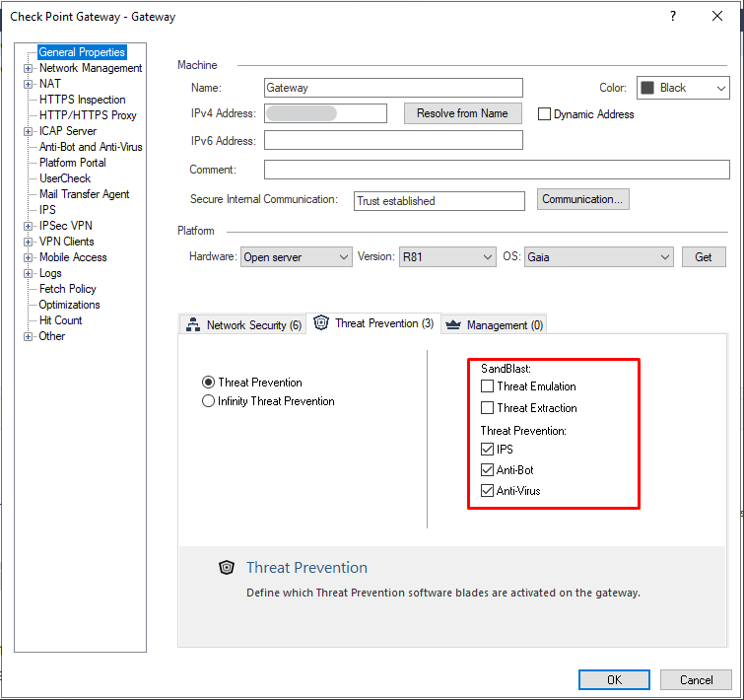The image size is (744, 700).
Task: Click the Threat Prevention shield tab icon
Action: tap(321, 323)
